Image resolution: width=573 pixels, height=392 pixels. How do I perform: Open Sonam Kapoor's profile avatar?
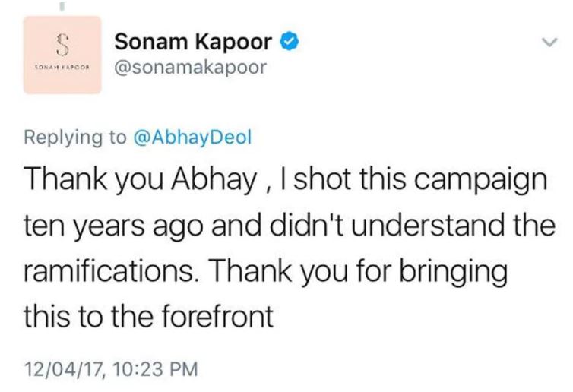(x=62, y=54)
